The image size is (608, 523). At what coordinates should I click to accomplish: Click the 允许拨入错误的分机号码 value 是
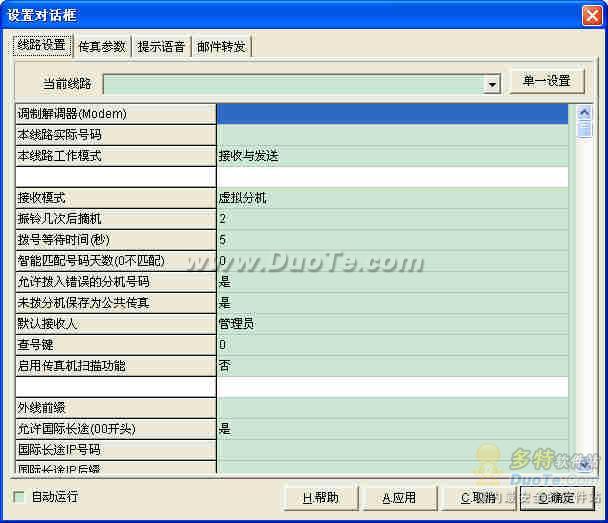pyautogui.click(x=225, y=281)
